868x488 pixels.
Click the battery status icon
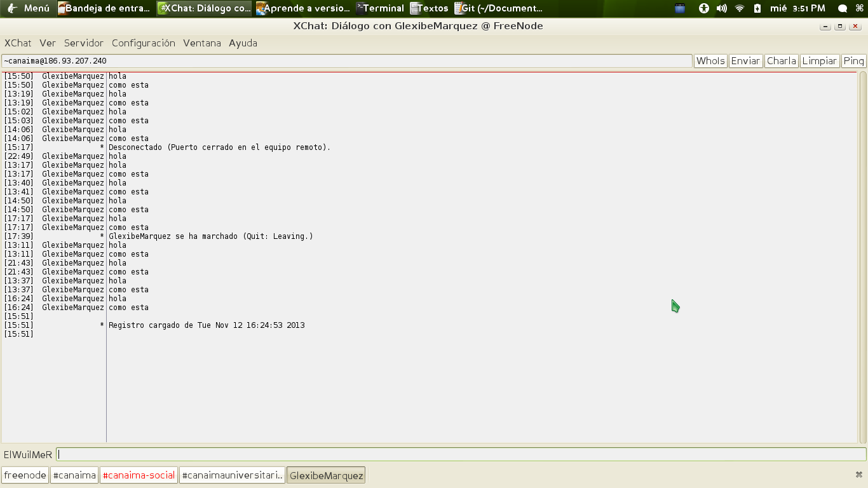757,8
